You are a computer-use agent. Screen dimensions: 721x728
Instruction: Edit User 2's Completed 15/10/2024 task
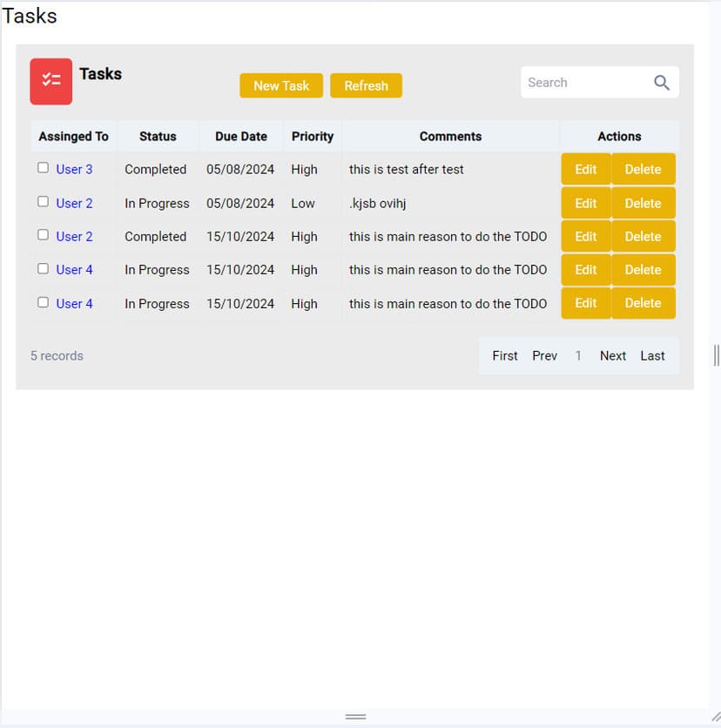(586, 236)
